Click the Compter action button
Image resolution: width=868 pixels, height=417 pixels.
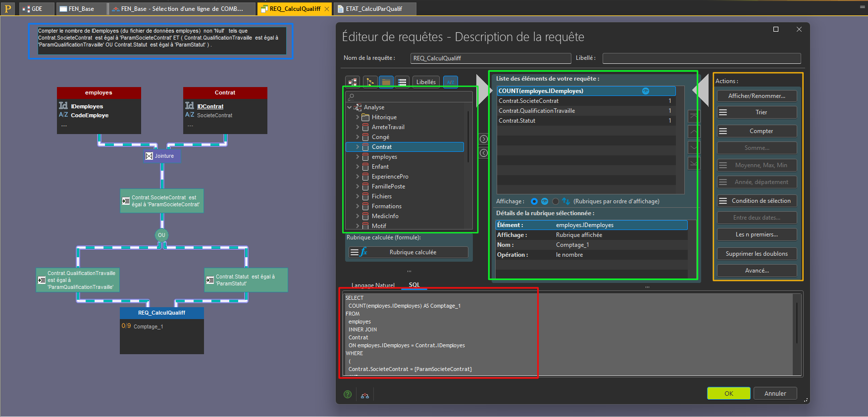(x=757, y=131)
